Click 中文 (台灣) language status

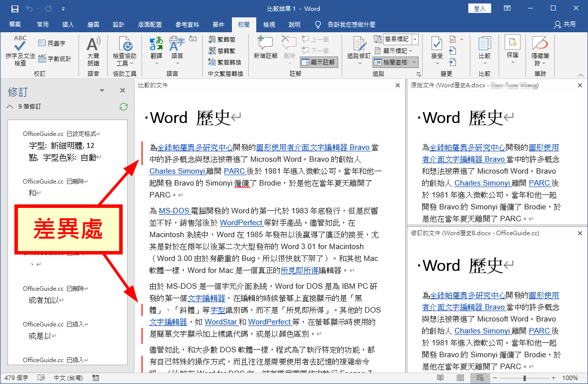point(68,378)
